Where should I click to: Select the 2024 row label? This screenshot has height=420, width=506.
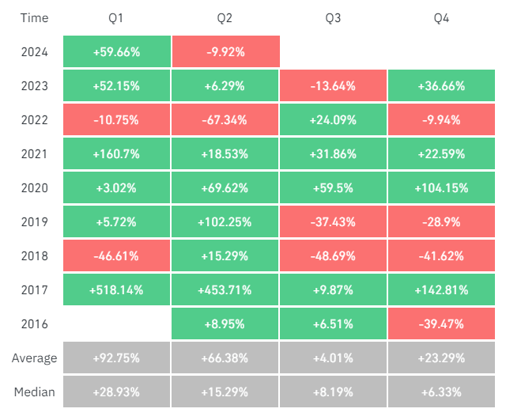click(35, 52)
